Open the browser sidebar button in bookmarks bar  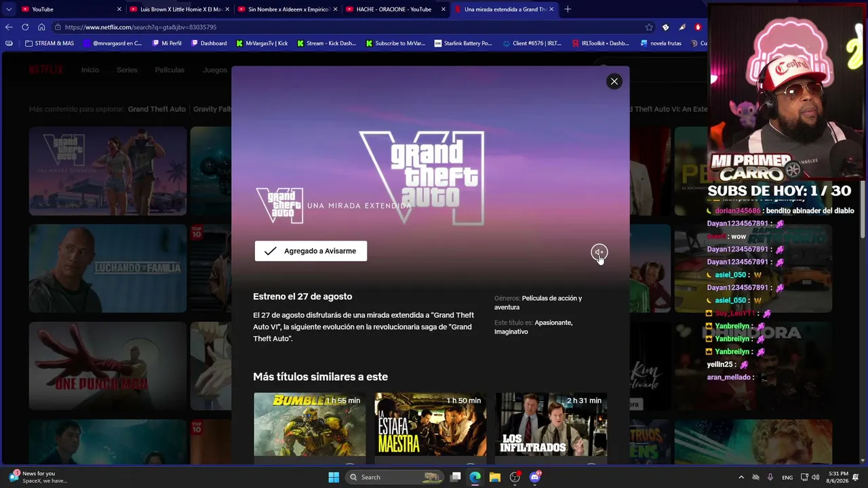(x=9, y=43)
